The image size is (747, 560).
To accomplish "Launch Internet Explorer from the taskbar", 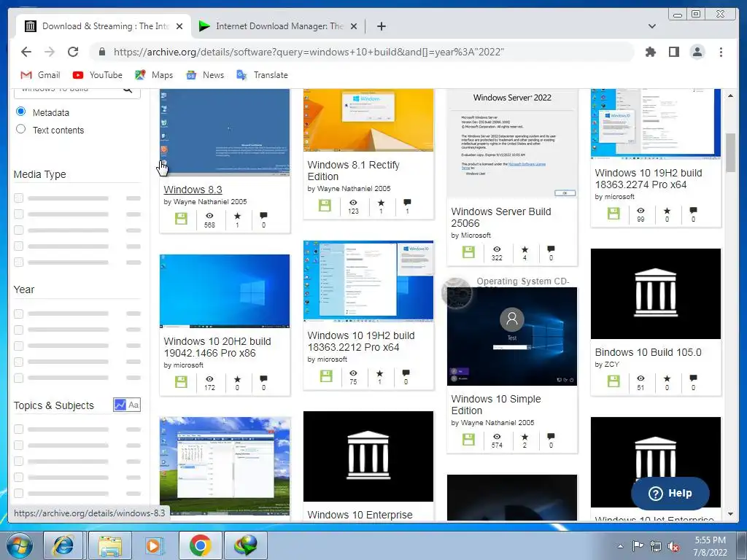I will pos(63,545).
